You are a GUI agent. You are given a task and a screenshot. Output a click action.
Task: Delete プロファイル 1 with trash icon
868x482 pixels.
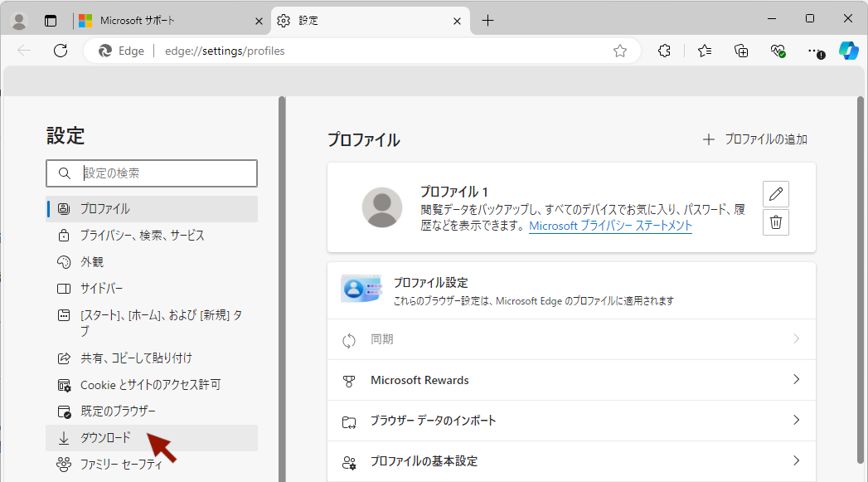click(775, 222)
